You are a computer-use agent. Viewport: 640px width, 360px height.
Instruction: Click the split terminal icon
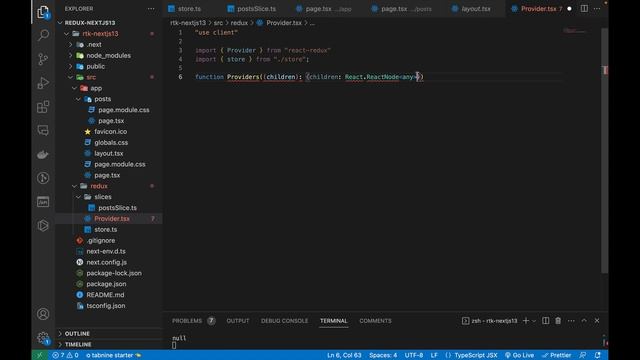545,321
